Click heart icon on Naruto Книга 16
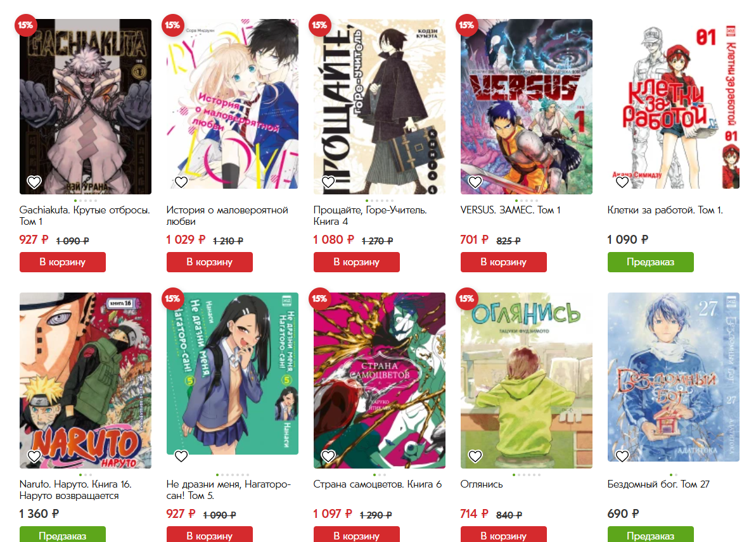The width and height of the screenshot is (756, 542). click(34, 456)
